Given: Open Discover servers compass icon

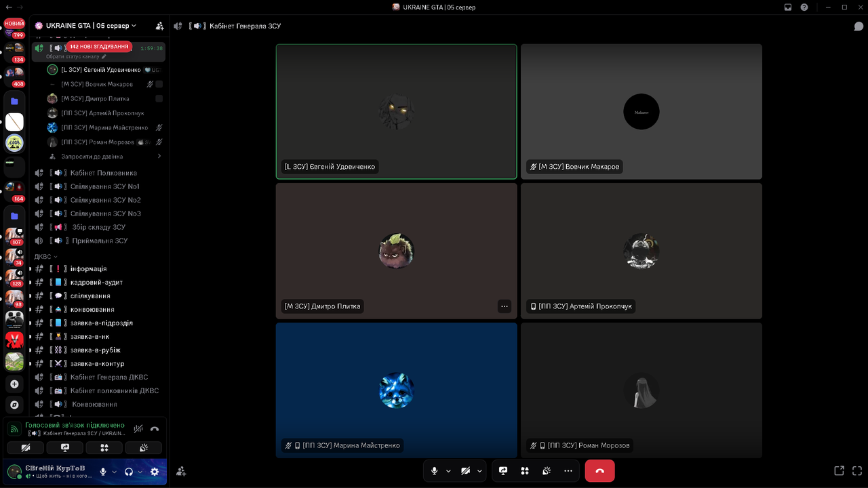Looking at the screenshot, I should (14, 405).
